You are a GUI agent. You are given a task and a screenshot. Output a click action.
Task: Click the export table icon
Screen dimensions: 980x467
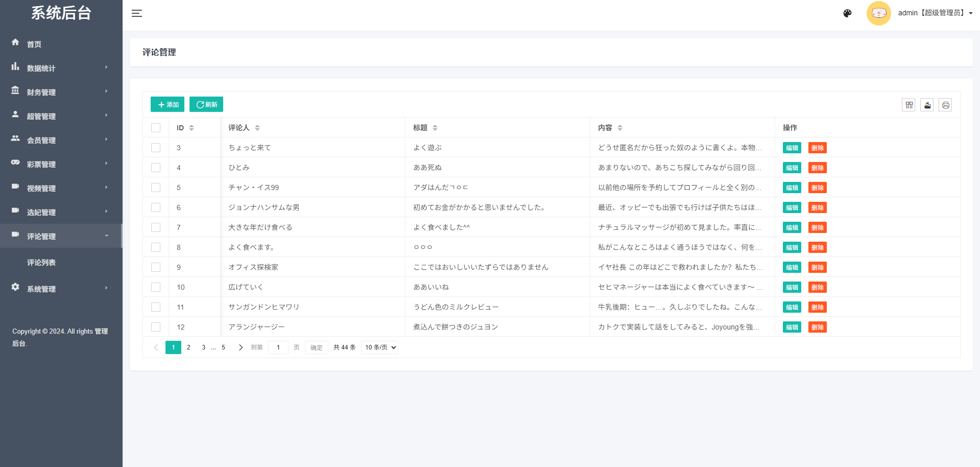[x=927, y=105]
